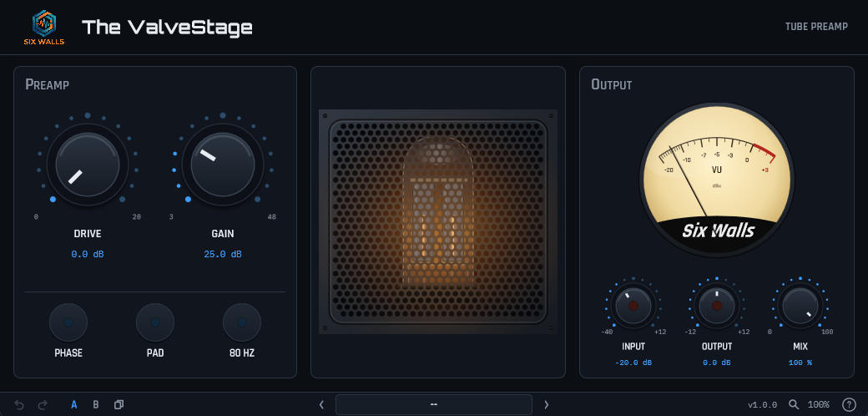Click the redo arrow icon
Screen dimensions: 868x416
pyautogui.click(x=42, y=405)
